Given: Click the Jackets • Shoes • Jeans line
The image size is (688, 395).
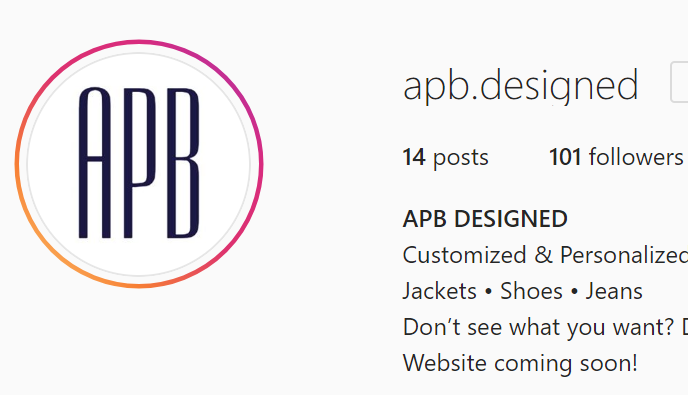Looking at the screenshot, I should pyautogui.click(x=523, y=291).
